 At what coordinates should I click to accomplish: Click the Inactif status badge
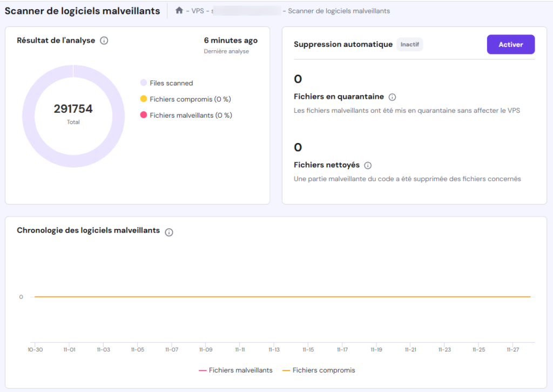(x=410, y=44)
